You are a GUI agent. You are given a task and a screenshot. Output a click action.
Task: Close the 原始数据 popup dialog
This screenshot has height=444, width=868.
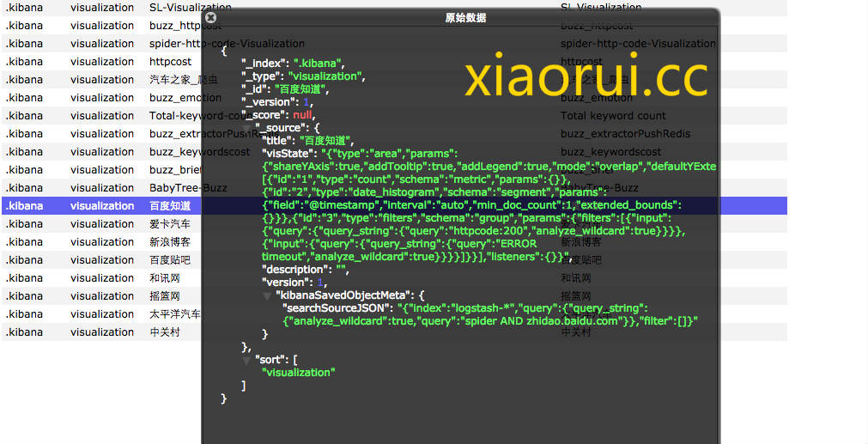tap(211, 17)
